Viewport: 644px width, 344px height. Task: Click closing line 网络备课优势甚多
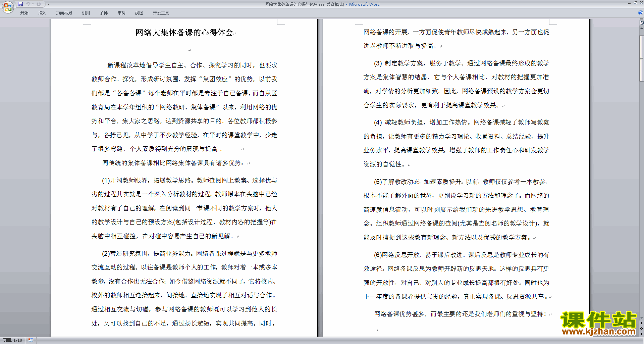(460, 314)
